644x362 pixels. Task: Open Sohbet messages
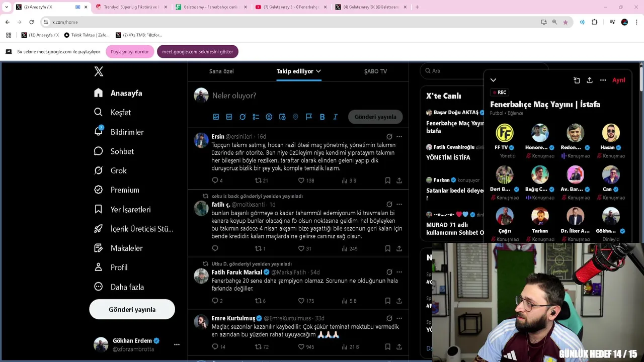[114, 151]
